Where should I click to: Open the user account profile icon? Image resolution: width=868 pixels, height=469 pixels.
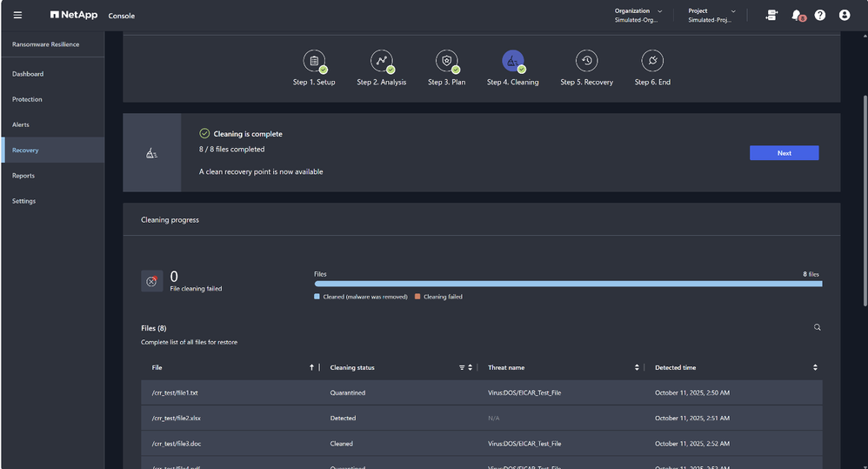point(845,15)
